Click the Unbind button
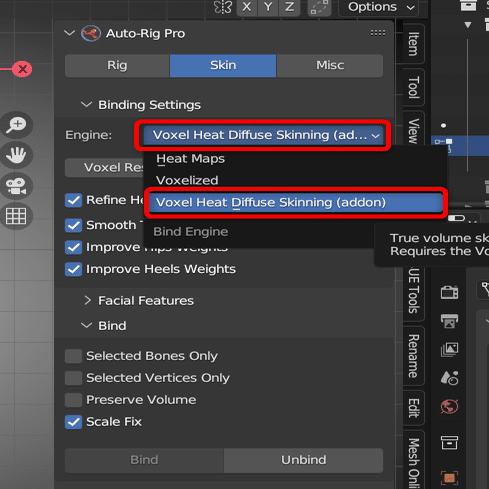This screenshot has height=489, width=489. (304, 460)
